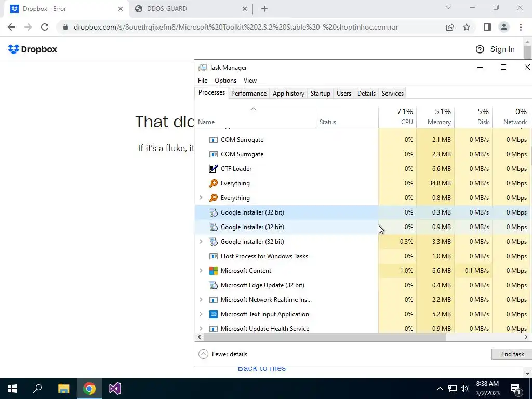
Task: Switch to the Services tab
Action: [393, 94]
